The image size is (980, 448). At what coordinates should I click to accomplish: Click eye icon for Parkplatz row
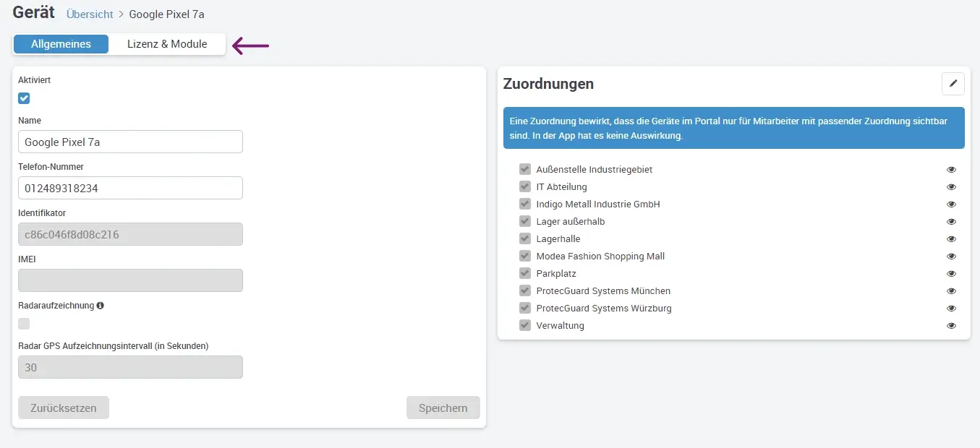click(951, 274)
